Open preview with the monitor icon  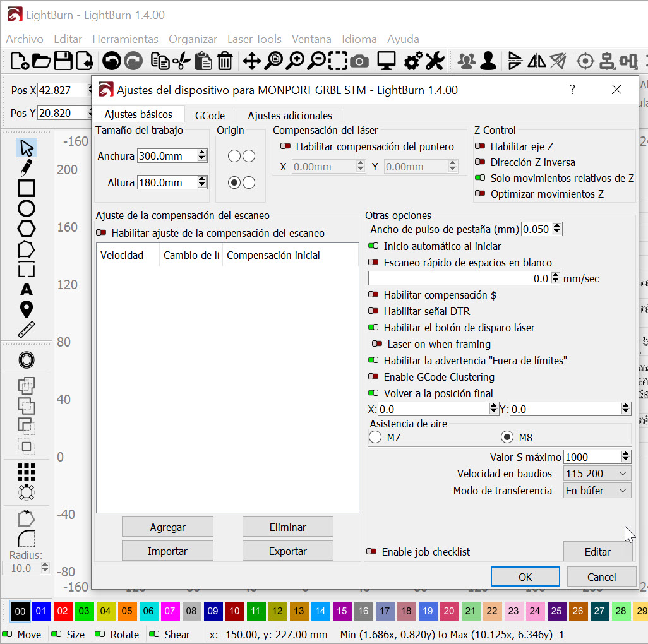[387, 61]
